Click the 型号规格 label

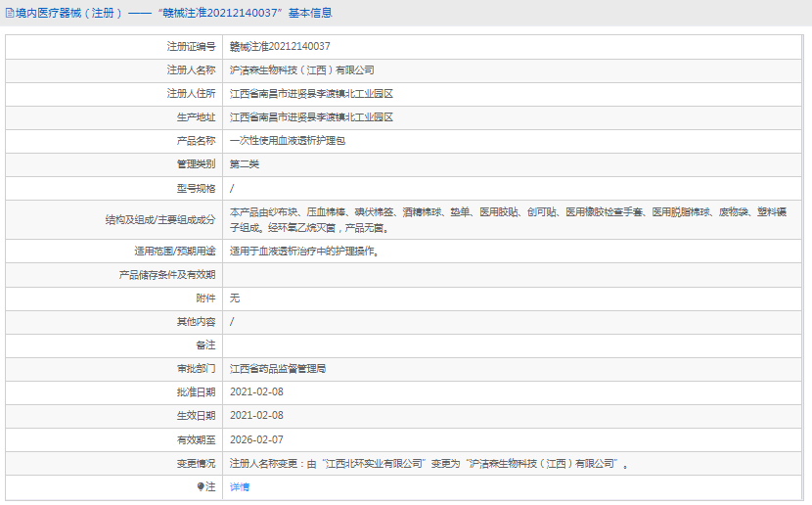196,189
